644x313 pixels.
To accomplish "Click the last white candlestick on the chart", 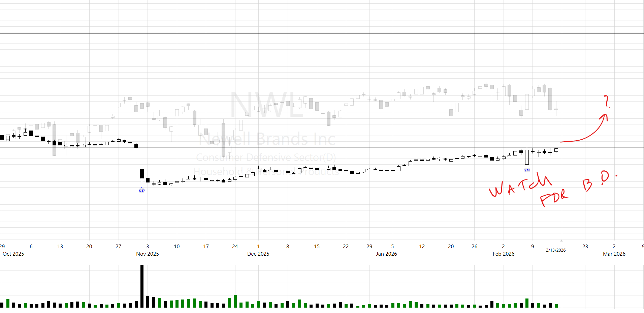I will [x=556, y=150].
